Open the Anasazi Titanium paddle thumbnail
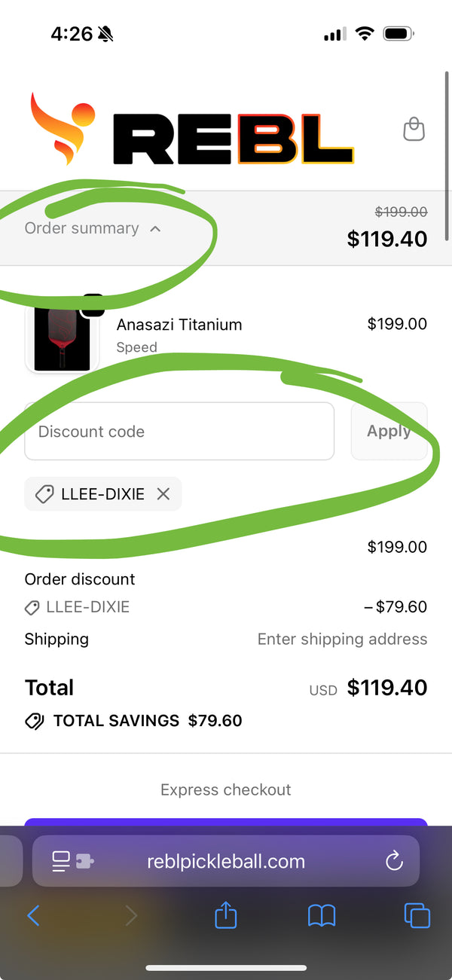Image resolution: width=452 pixels, height=980 pixels. pos(62,337)
